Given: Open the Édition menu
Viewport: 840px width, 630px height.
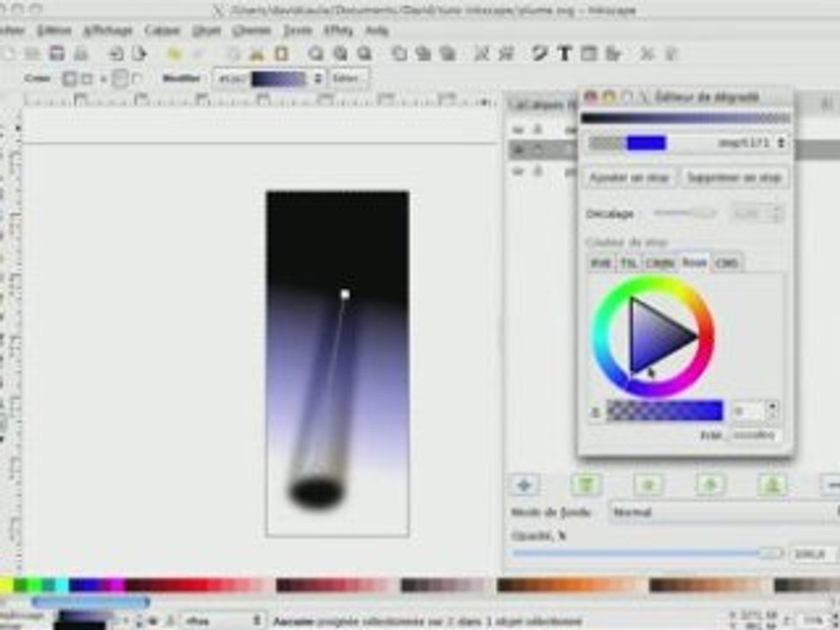Looking at the screenshot, I should point(54,31).
